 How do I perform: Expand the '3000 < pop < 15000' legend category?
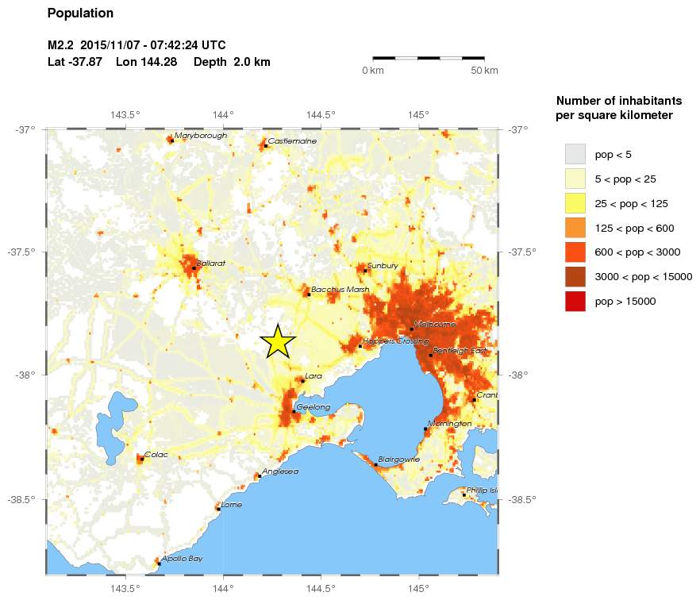pyautogui.click(x=575, y=276)
